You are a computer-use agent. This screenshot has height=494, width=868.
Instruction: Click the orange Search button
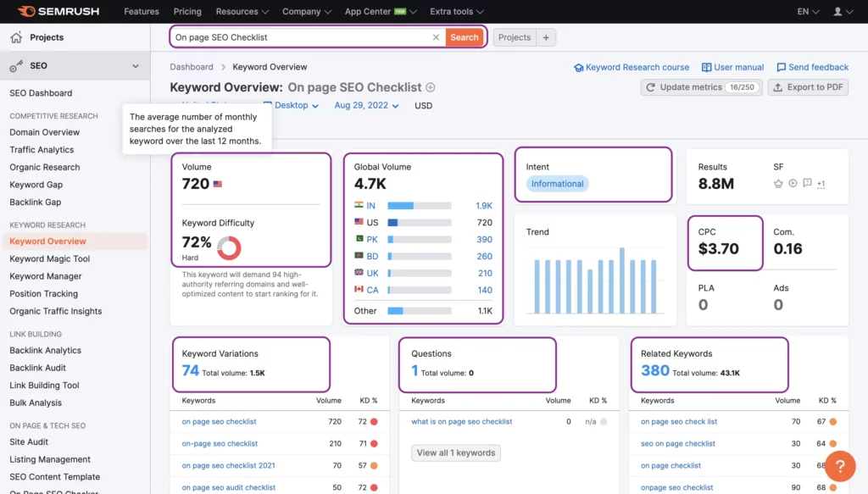[464, 37]
